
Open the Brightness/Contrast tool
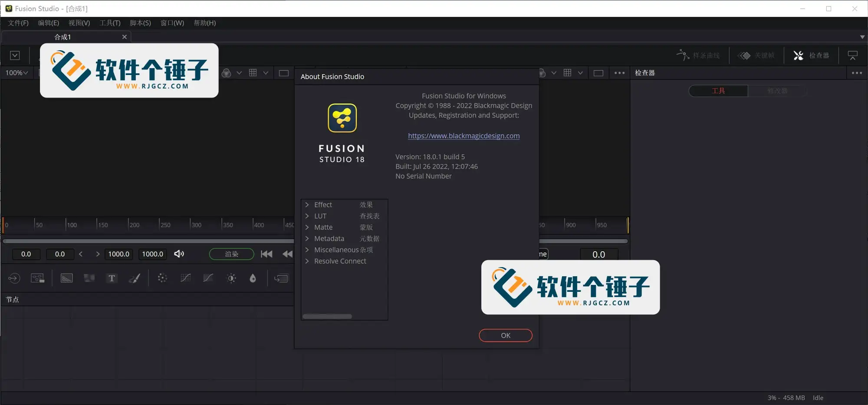(231, 278)
